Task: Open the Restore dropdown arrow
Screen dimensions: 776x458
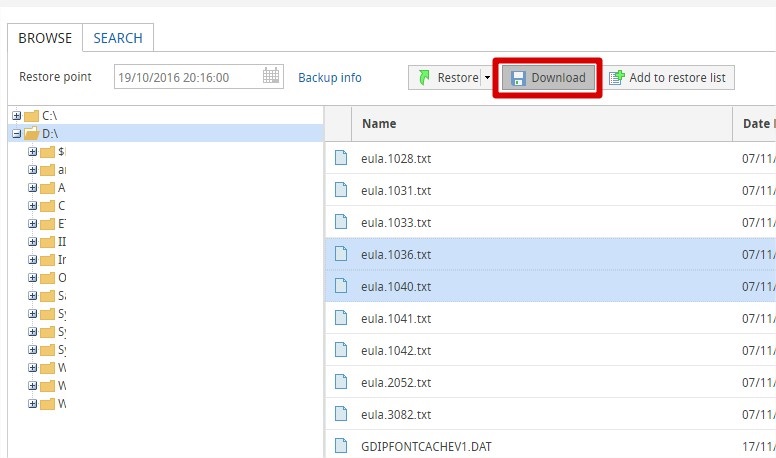Action: (x=487, y=78)
